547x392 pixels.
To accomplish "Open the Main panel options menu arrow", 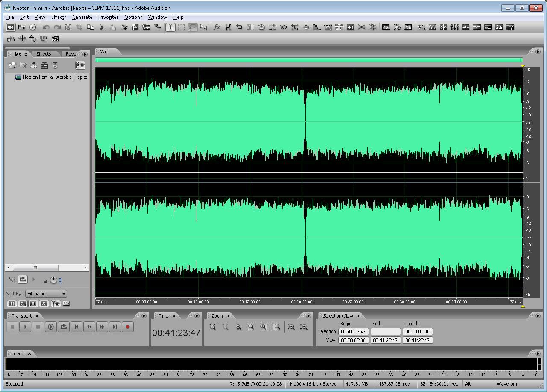I will pyautogui.click(x=538, y=52).
